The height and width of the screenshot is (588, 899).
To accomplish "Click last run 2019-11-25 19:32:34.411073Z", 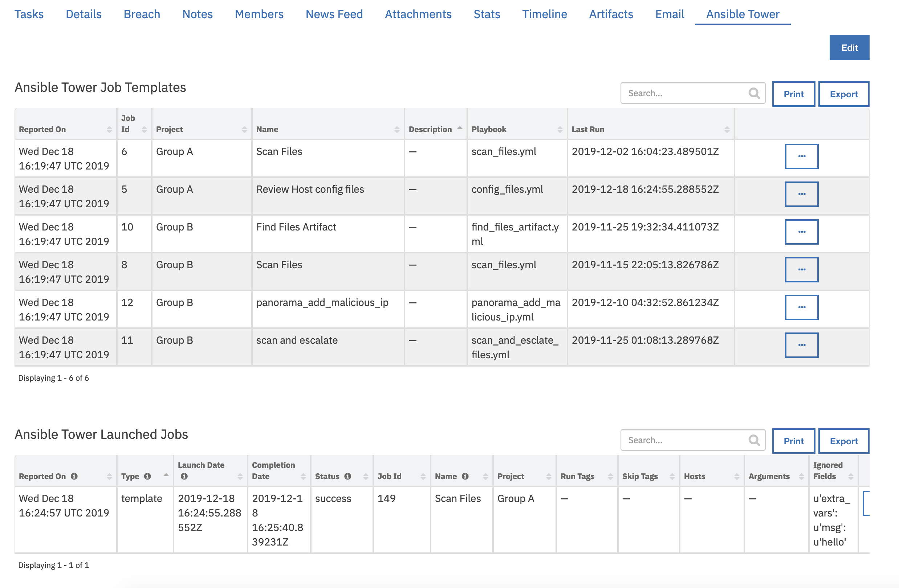I will click(645, 227).
